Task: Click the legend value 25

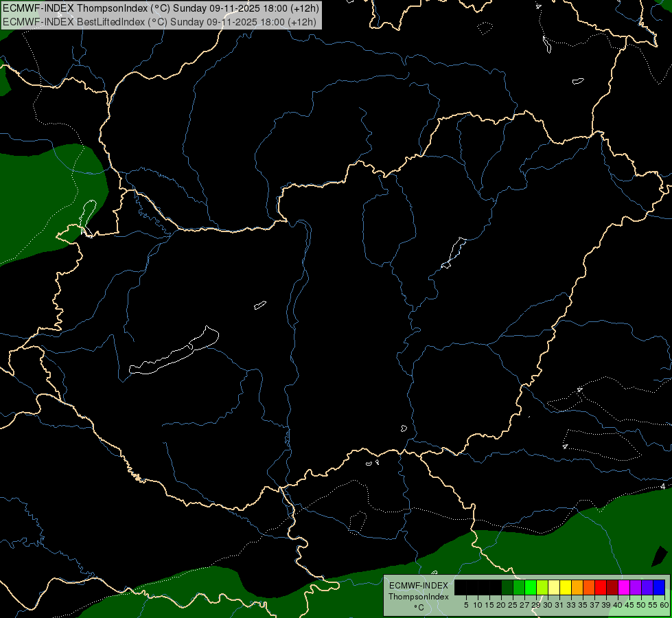Action: click(x=513, y=605)
